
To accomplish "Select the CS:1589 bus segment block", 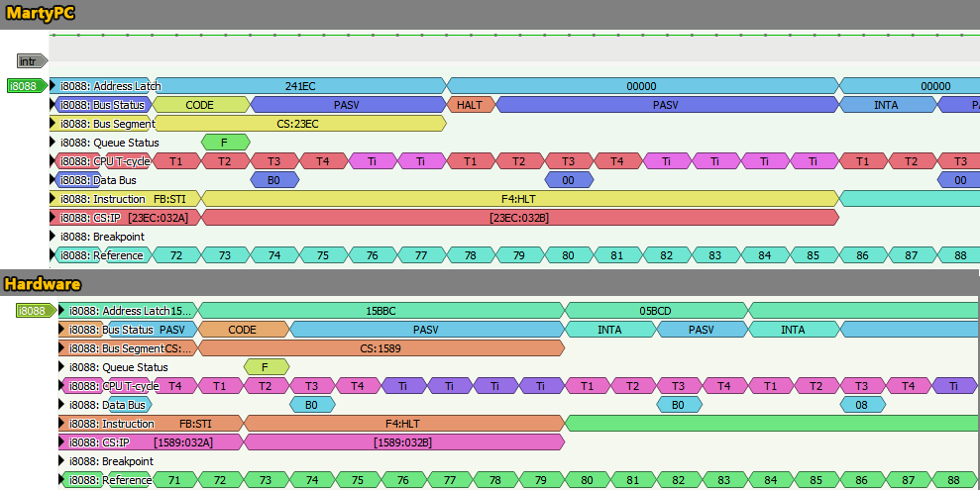I will click(381, 348).
